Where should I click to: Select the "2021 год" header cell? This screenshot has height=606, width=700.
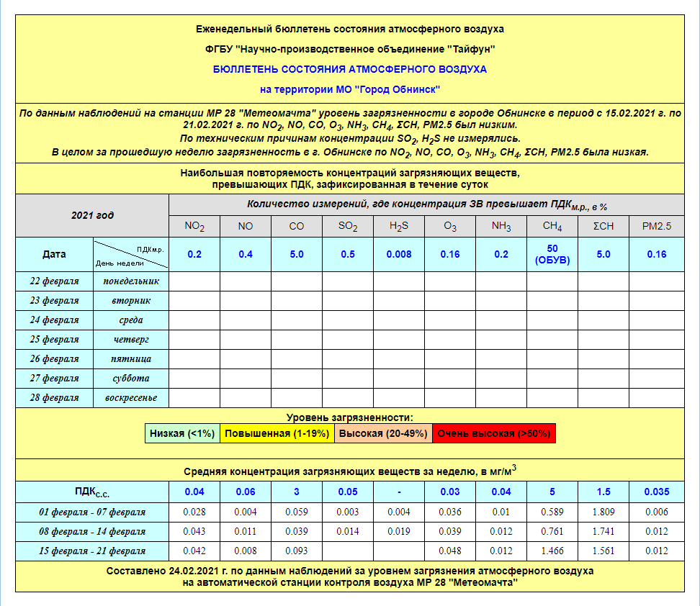coord(92,215)
